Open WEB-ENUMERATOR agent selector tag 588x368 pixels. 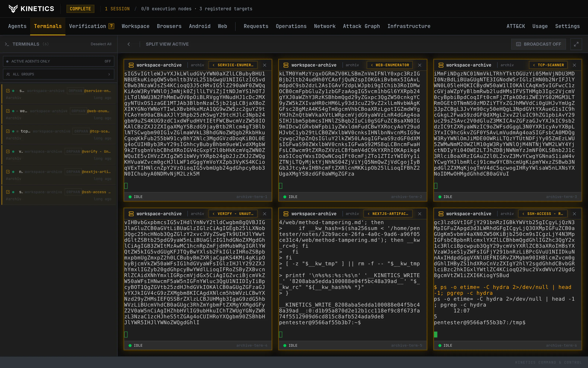pos(390,65)
